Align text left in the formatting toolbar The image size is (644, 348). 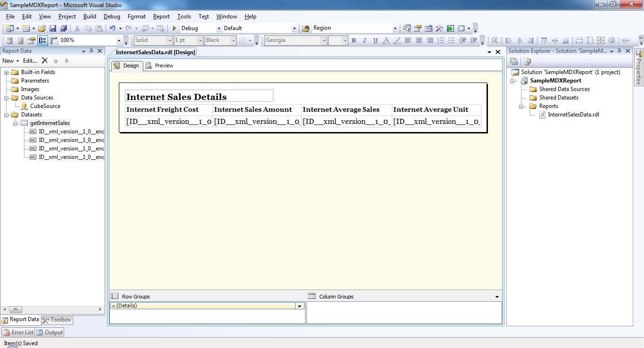click(x=408, y=41)
